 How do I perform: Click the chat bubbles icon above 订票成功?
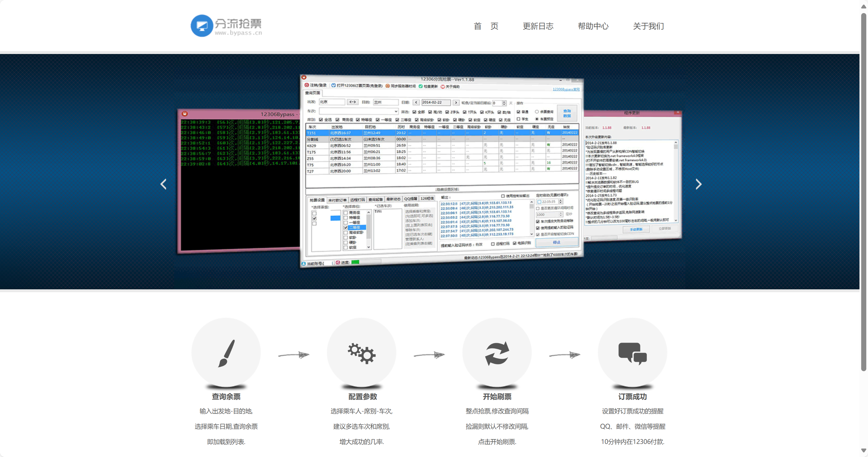(632, 353)
